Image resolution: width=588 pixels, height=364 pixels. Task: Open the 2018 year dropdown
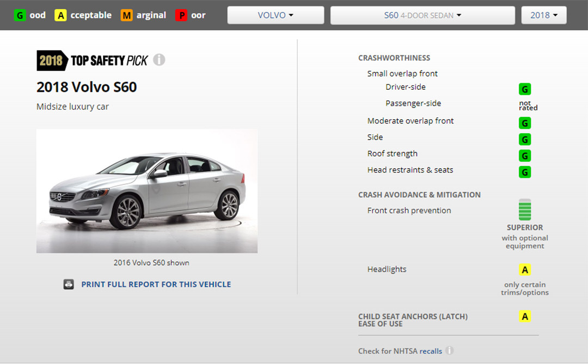pyautogui.click(x=544, y=15)
